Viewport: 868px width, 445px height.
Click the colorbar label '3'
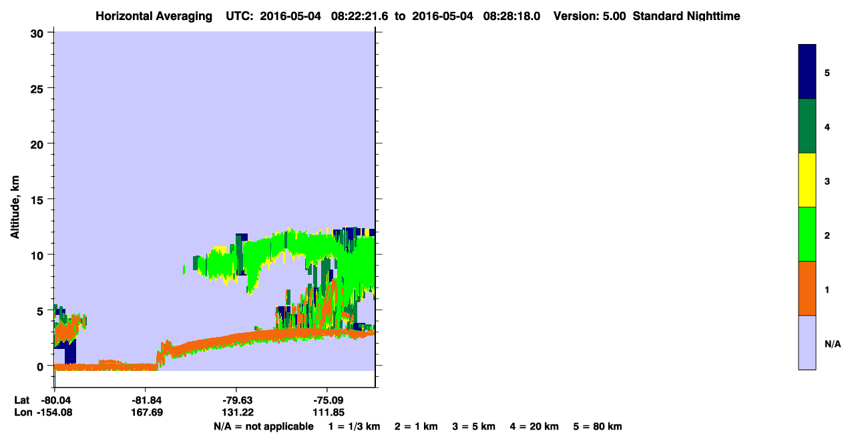[827, 181]
